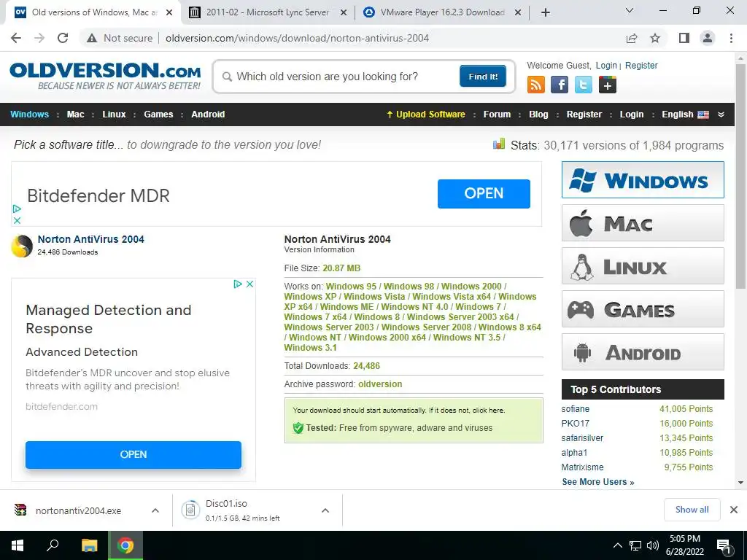Open the Chrome side panel icon

[684, 38]
